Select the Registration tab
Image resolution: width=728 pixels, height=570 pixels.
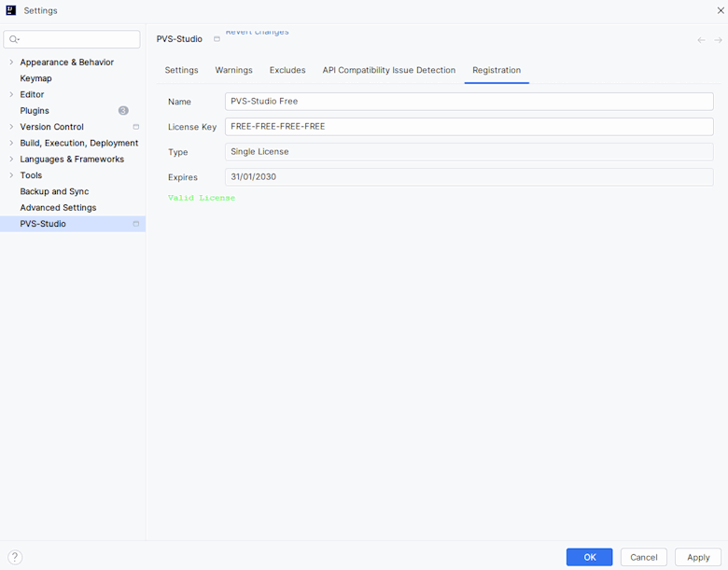coord(497,70)
